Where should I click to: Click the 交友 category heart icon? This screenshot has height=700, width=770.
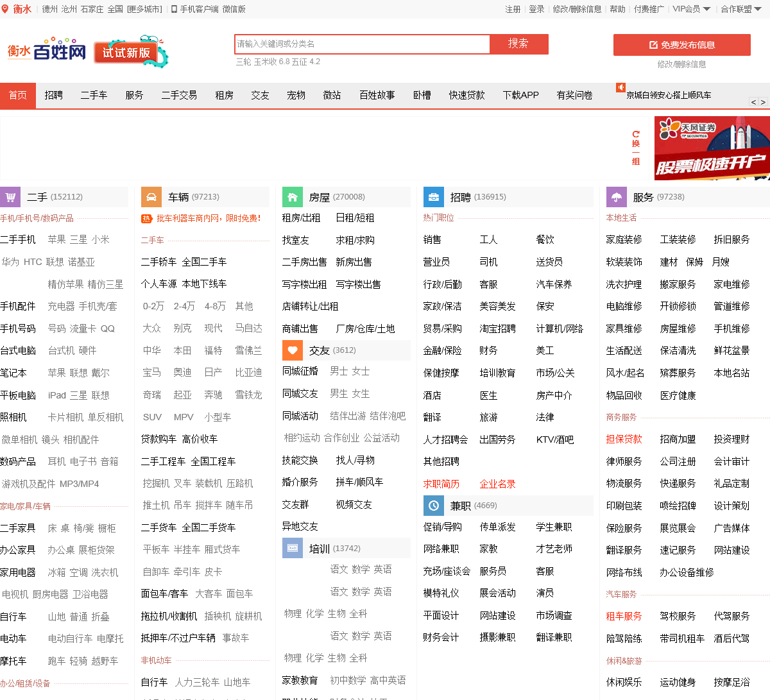pos(293,350)
